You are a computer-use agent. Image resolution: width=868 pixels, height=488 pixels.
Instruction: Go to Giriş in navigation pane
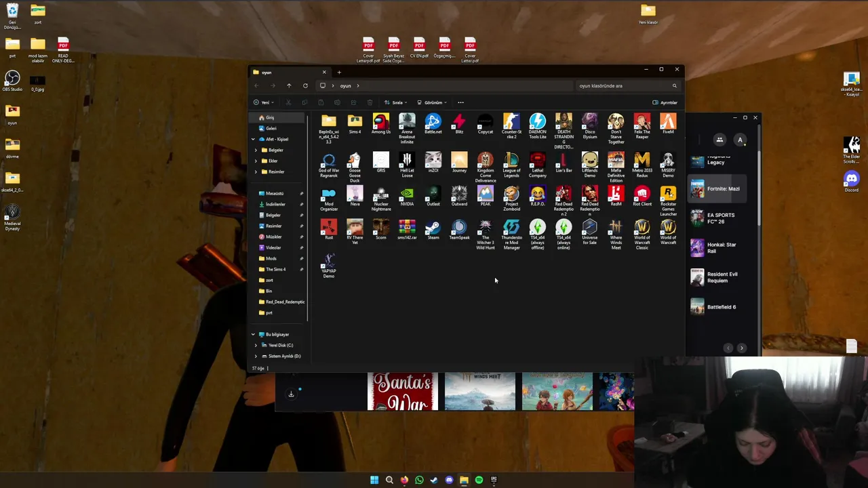click(x=277, y=117)
